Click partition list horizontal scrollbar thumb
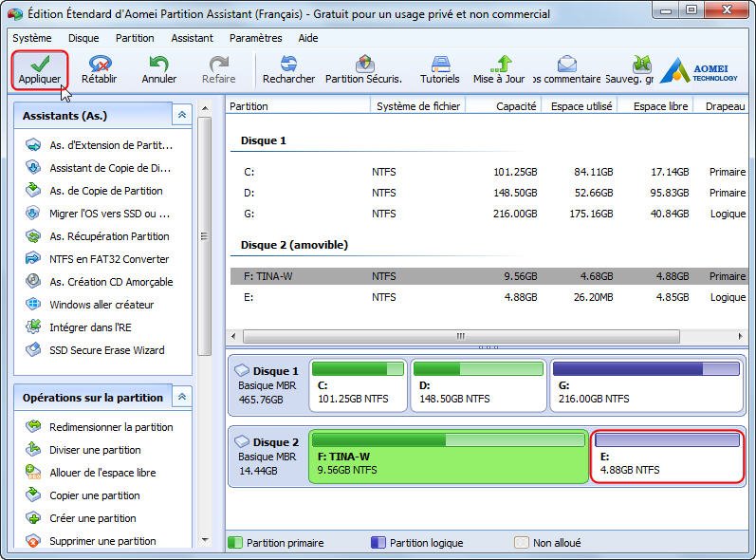The image size is (756, 560). (x=461, y=336)
